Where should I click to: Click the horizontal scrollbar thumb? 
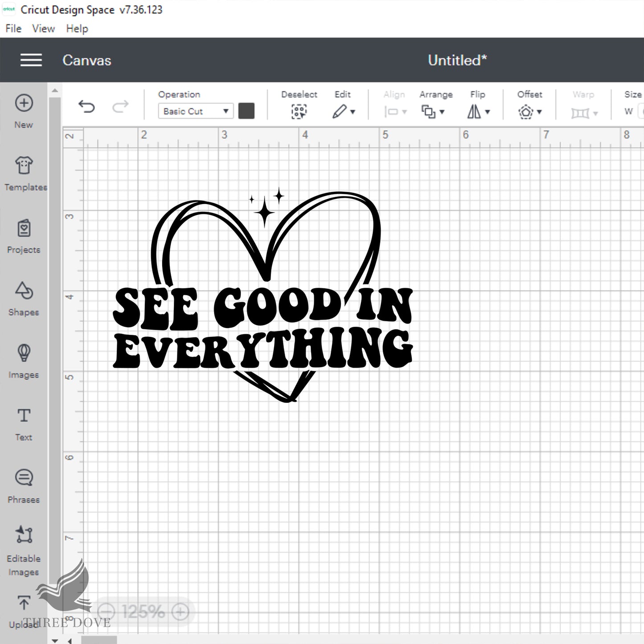coord(99,640)
